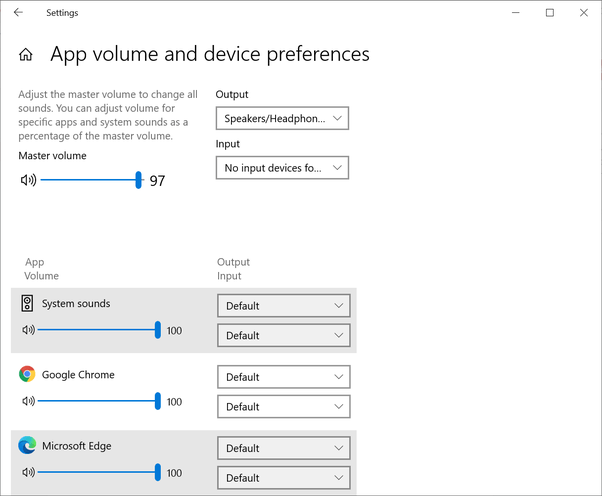
Task: Mute master volume with speaker icon
Action: [28, 180]
